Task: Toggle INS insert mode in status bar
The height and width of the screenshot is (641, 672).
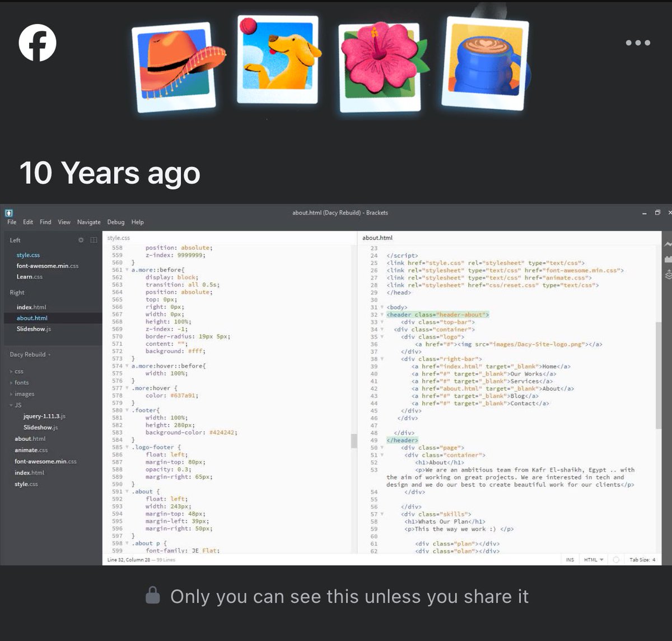Action: tap(570, 560)
